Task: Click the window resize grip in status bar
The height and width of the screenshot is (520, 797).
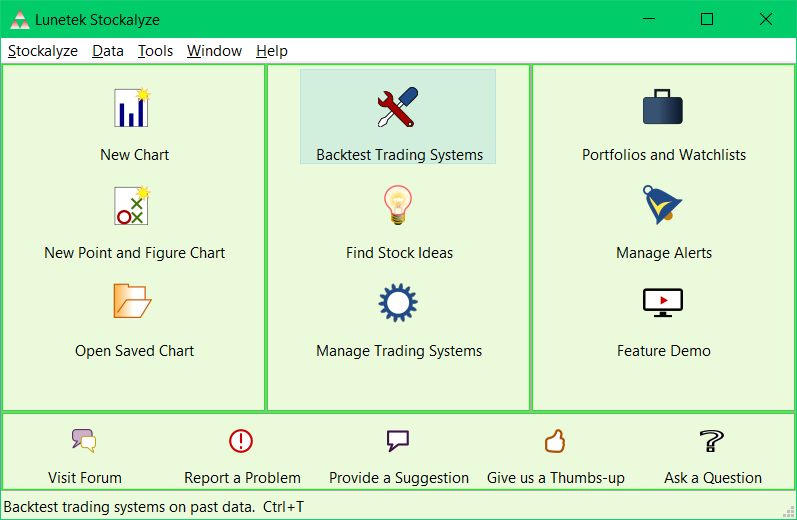Action: coord(789,511)
